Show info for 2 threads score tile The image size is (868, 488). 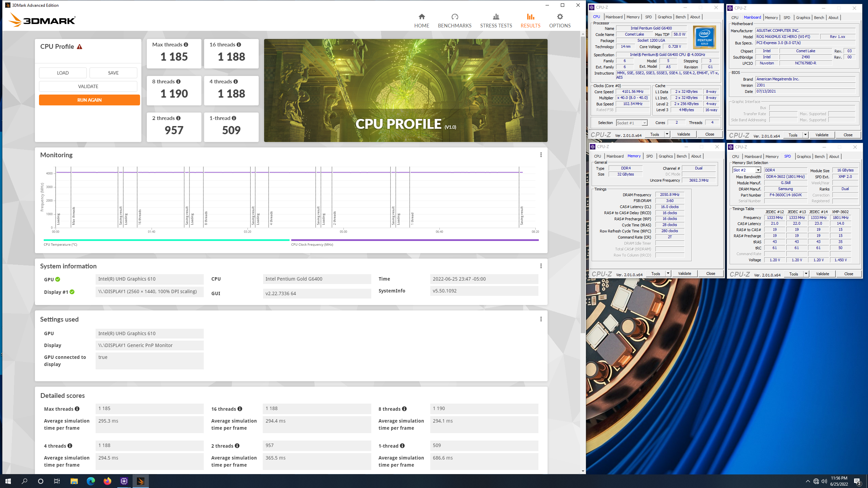point(178,118)
